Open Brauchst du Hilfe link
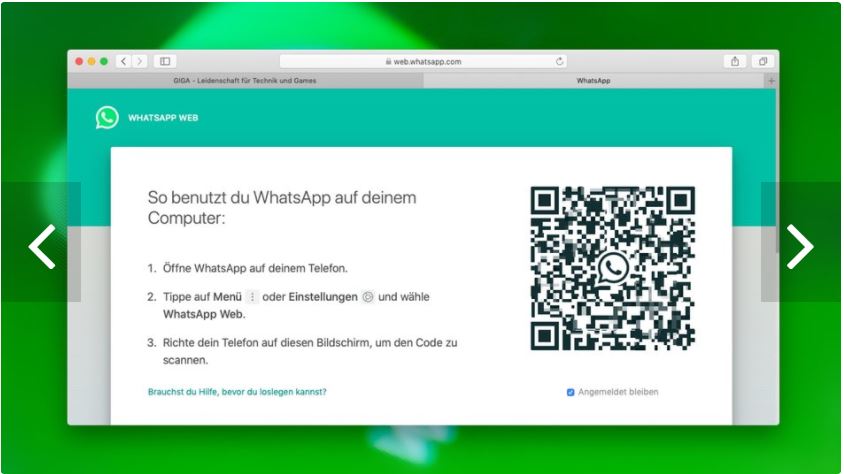 tap(237, 392)
